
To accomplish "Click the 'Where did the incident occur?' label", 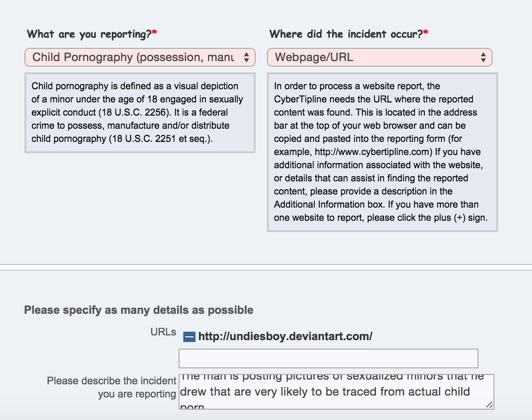I will (346, 34).
